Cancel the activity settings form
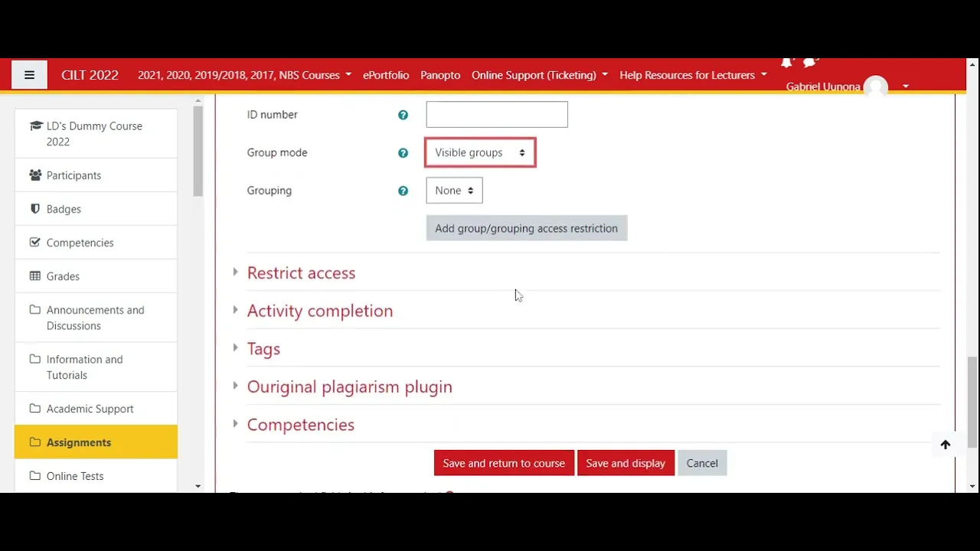The image size is (980, 551). point(702,463)
